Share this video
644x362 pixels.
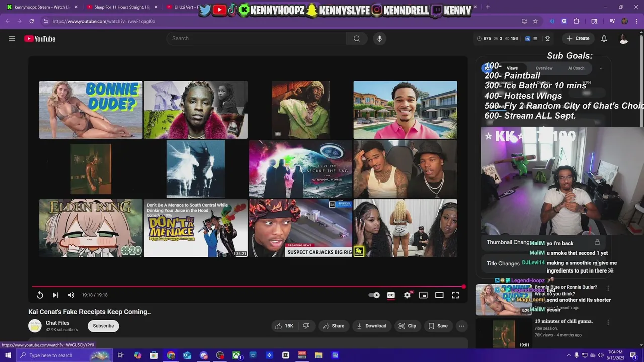334,326
